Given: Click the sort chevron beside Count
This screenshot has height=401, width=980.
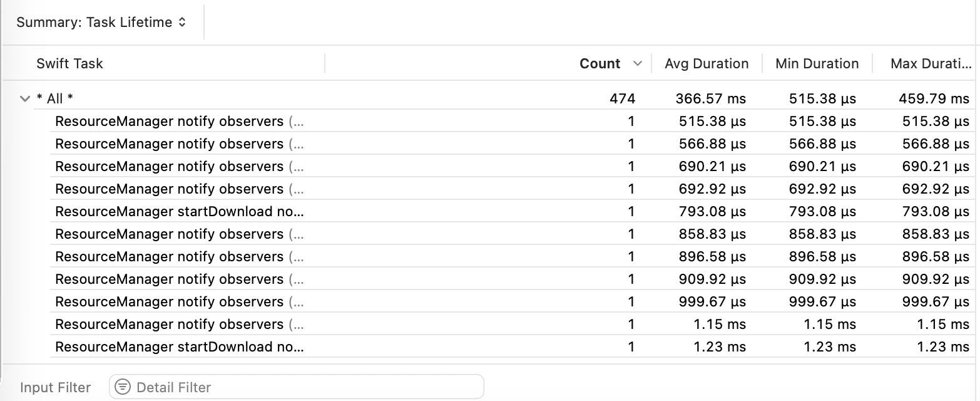Looking at the screenshot, I should pyautogui.click(x=638, y=63).
